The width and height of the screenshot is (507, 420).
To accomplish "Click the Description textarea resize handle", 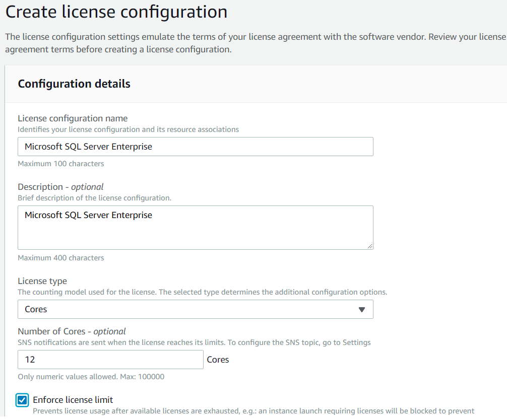I will pyautogui.click(x=370, y=246).
